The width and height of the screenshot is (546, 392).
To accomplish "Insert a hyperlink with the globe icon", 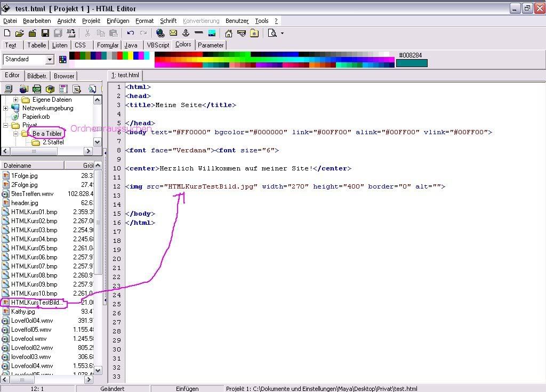I will click(160, 33).
